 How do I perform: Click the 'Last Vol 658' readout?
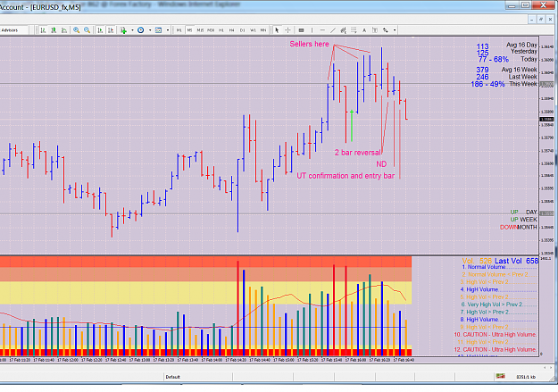[516, 261]
